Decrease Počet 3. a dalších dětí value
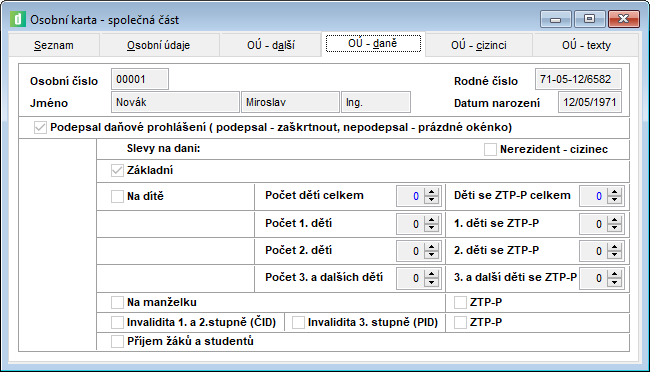This screenshot has width=650, height=372. point(432,282)
